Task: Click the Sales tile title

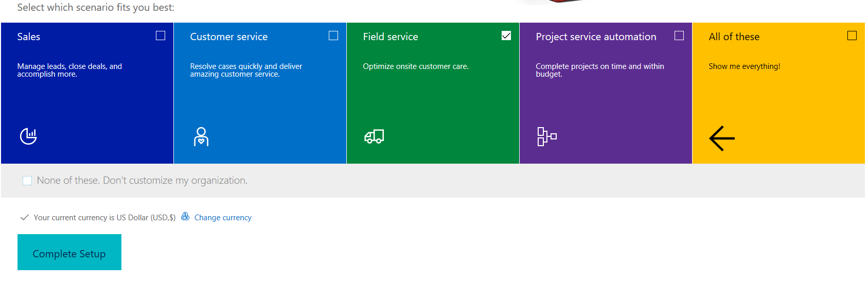Action: 29,37
